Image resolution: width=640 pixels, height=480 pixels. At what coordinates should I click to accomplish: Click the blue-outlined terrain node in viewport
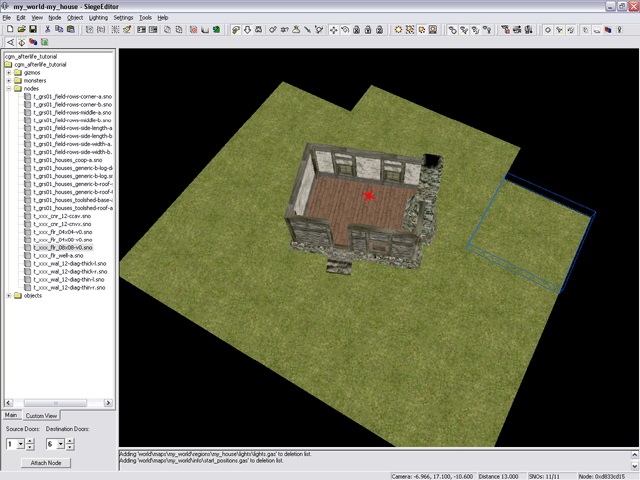tap(531, 232)
